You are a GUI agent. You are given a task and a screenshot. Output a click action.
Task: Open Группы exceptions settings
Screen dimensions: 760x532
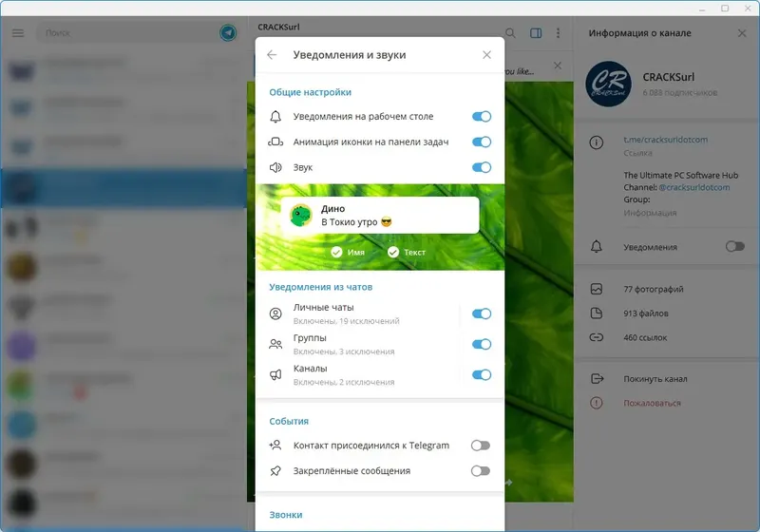pos(358,344)
